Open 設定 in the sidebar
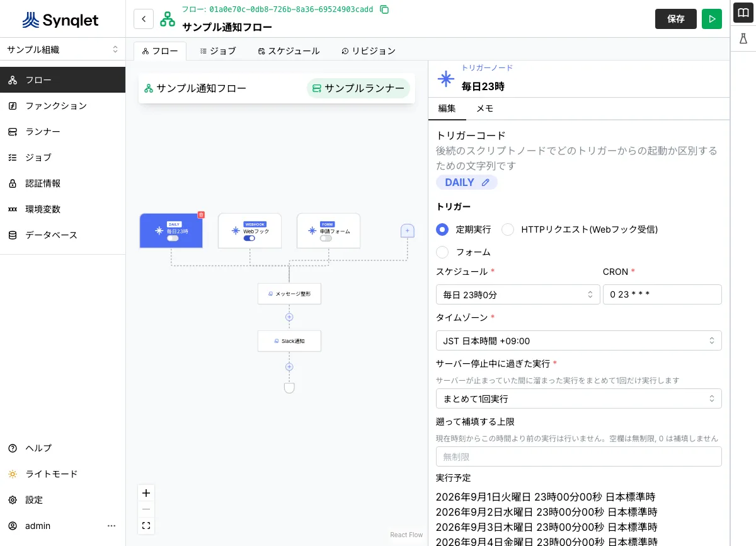The image size is (756, 546). coord(62,500)
